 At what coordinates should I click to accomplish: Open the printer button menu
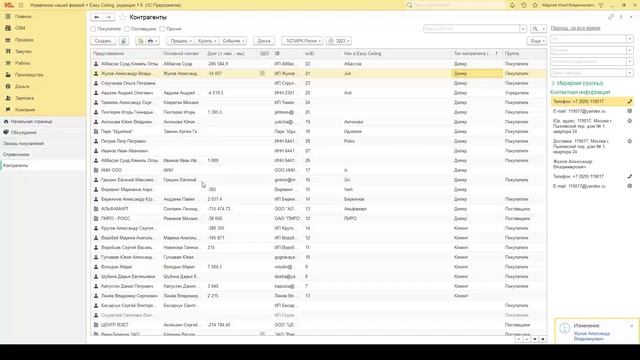tap(153, 41)
